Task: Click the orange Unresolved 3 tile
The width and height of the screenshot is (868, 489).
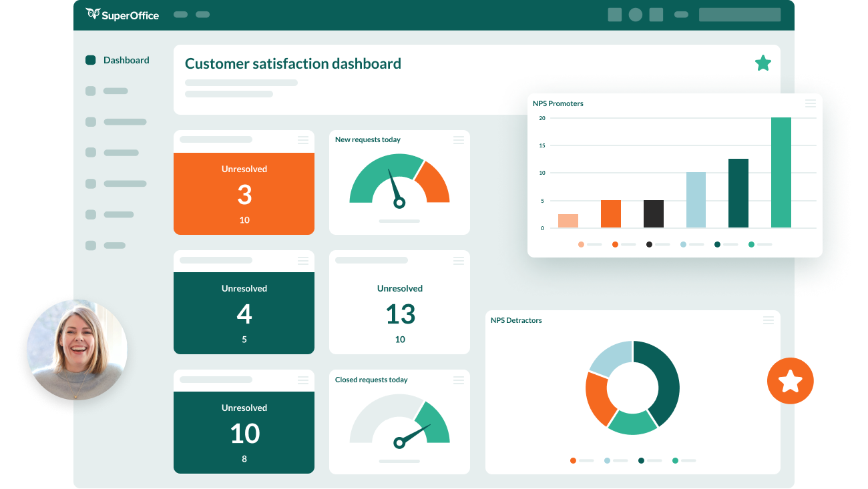Action: click(x=244, y=193)
